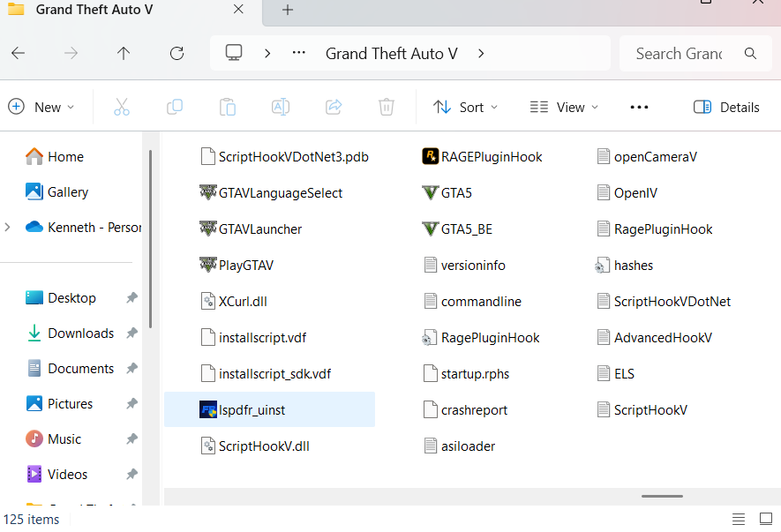Image resolution: width=781 pixels, height=532 pixels.
Task: Close the Grand Theft Auto V tab
Action: pyautogui.click(x=238, y=9)
